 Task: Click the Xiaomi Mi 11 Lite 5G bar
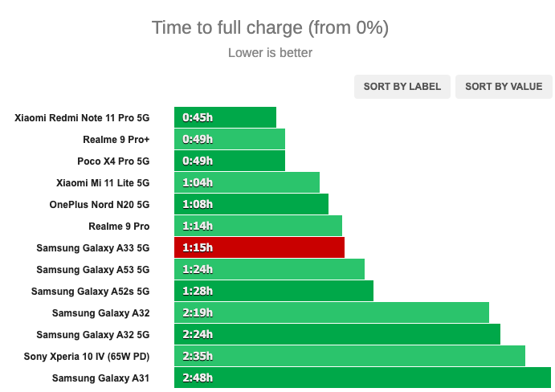pyautogui.click(x=247, y=182)
